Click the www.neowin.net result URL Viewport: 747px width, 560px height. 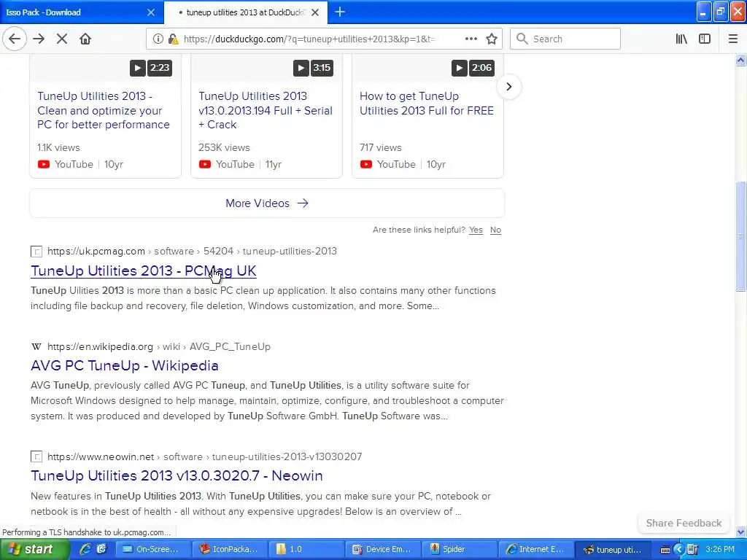[x=204, y=456]
